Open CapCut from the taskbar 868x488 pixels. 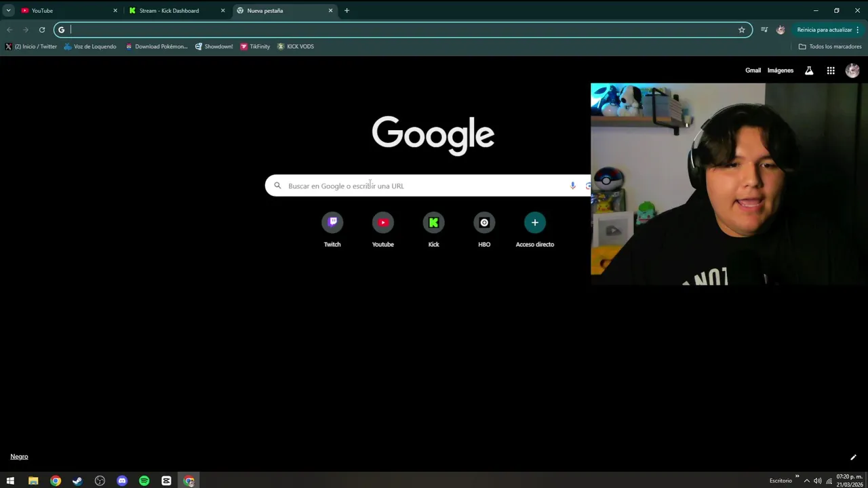166,481
